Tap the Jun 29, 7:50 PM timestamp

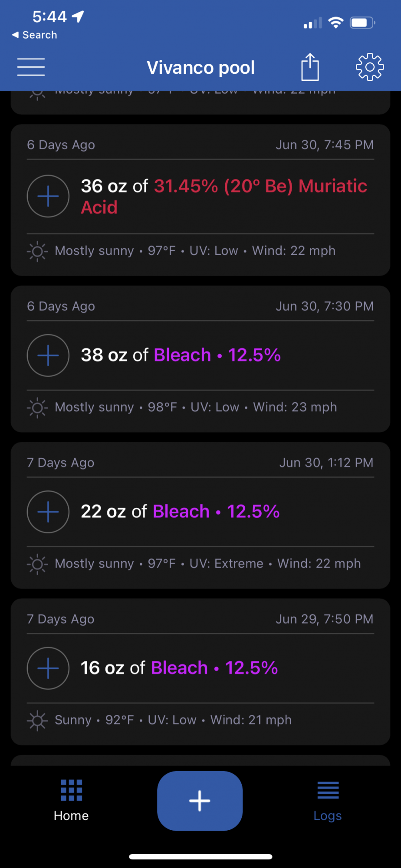(325, 619)
